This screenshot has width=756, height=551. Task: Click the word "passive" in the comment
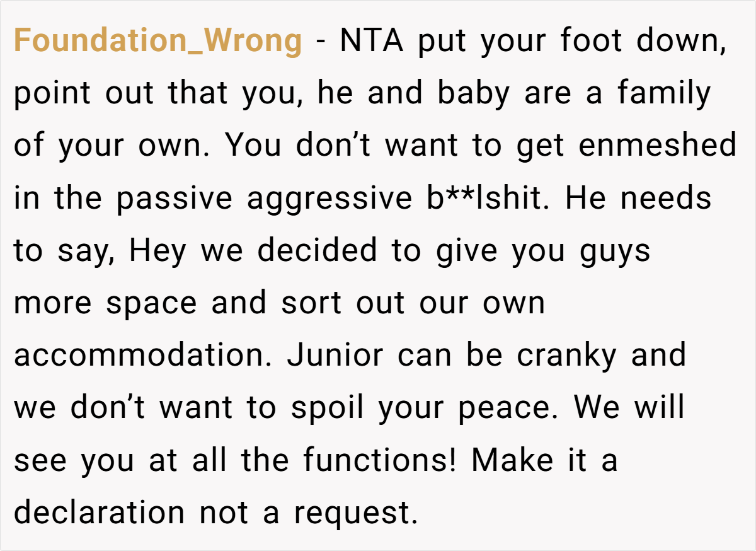pos(175,199)
